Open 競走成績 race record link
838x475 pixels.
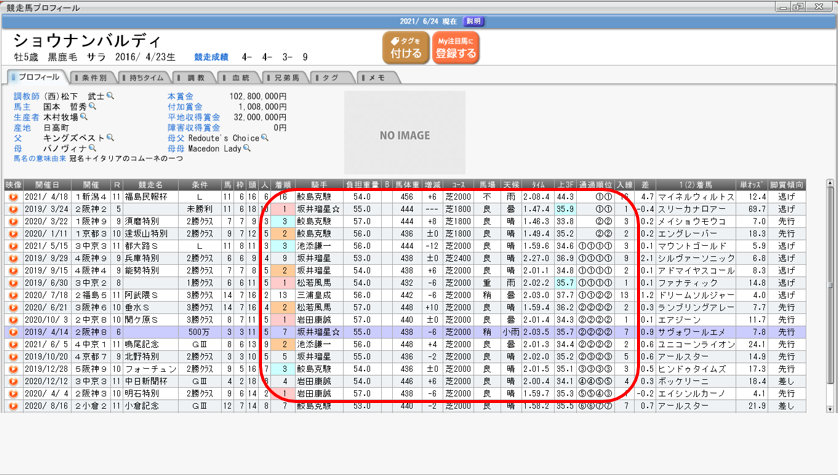216,58
